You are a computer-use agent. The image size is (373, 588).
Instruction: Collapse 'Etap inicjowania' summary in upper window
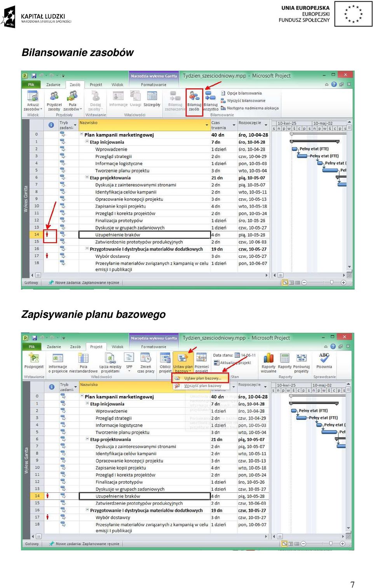87,142
